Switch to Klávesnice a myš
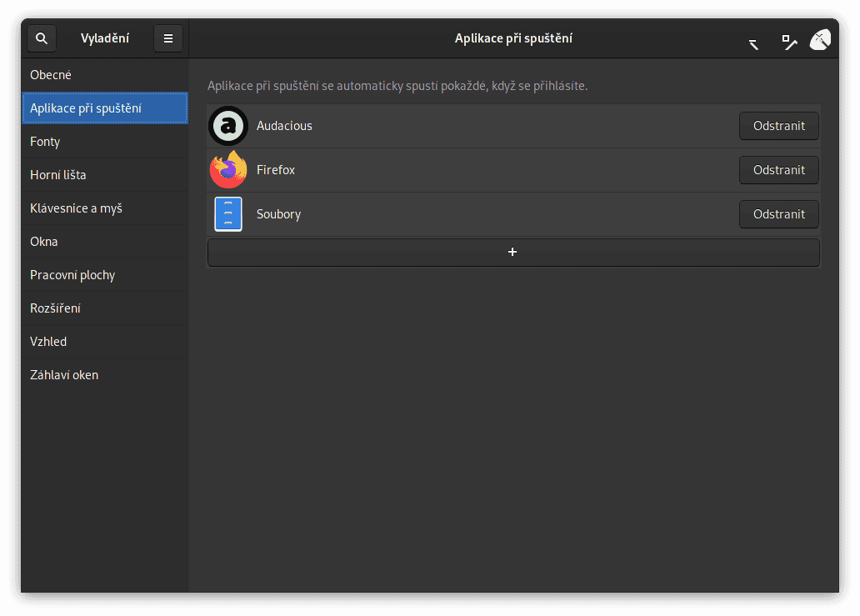 105,208
